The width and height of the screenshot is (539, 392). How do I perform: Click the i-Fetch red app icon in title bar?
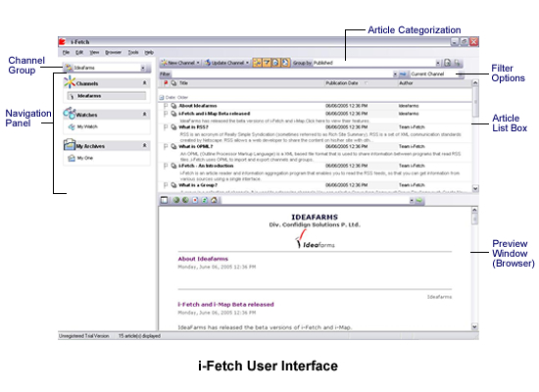(62, 41)
